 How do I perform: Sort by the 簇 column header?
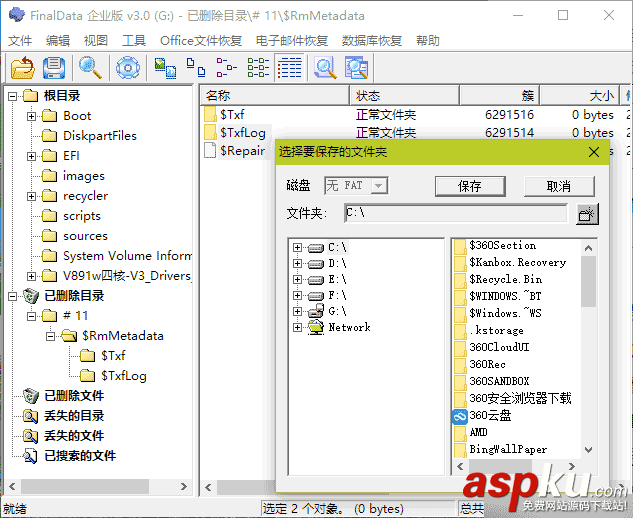point(499,96)
